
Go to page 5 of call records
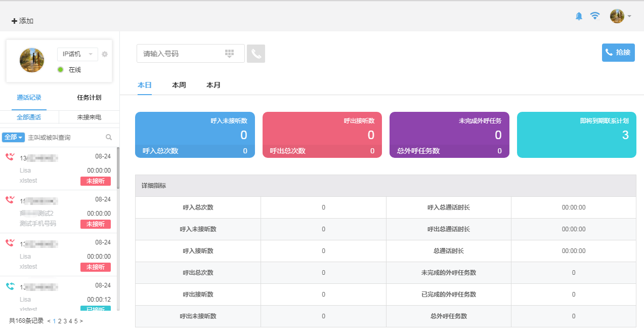click(x=76, y=321)
